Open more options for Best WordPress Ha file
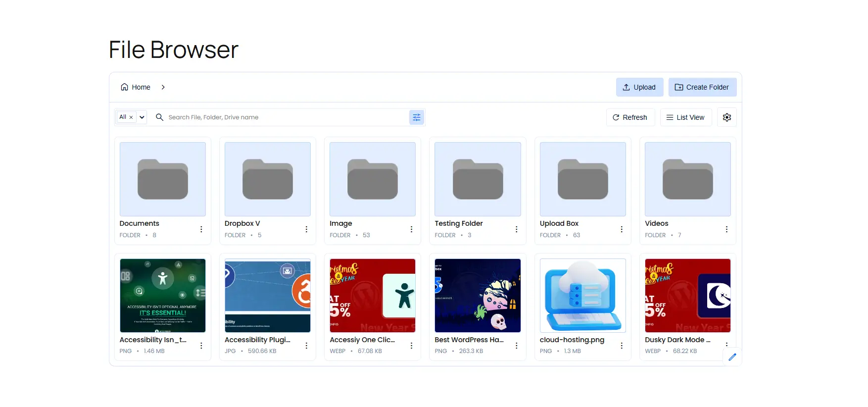Screen dimensions: 868x407 click(x=517, y=346)
